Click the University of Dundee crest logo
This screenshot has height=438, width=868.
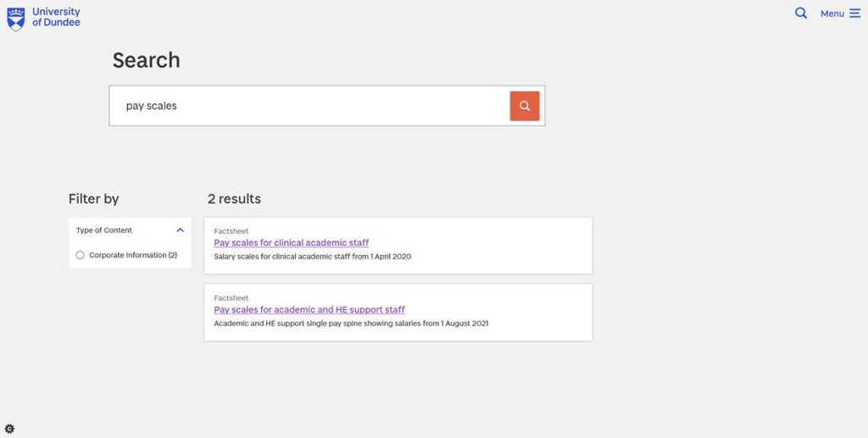click(x=15, y=19)
